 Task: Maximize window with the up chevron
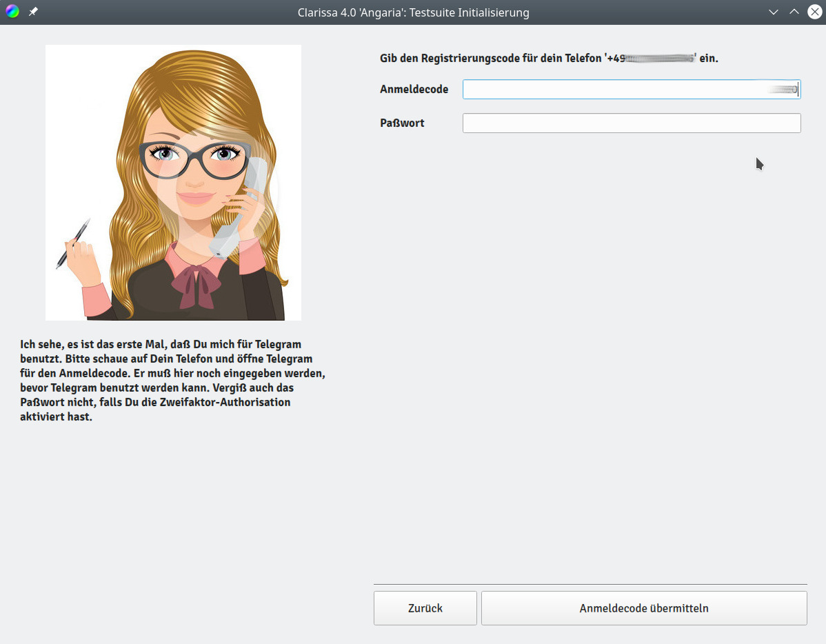(794, 12)
